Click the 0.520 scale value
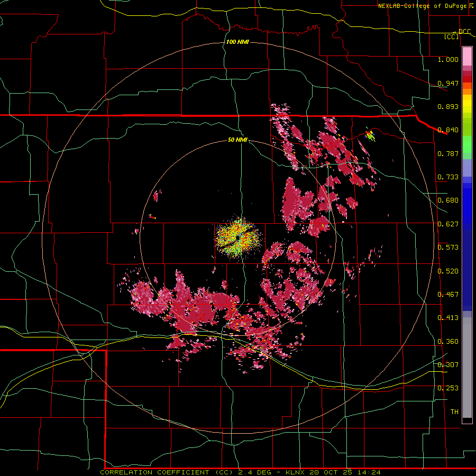 (448, 271)
